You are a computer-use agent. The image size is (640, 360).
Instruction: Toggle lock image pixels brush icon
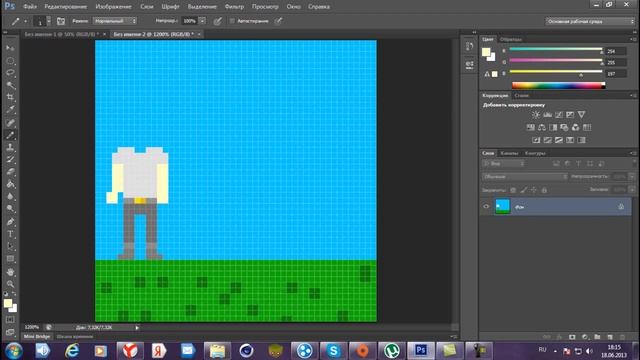tap(524, 190)
